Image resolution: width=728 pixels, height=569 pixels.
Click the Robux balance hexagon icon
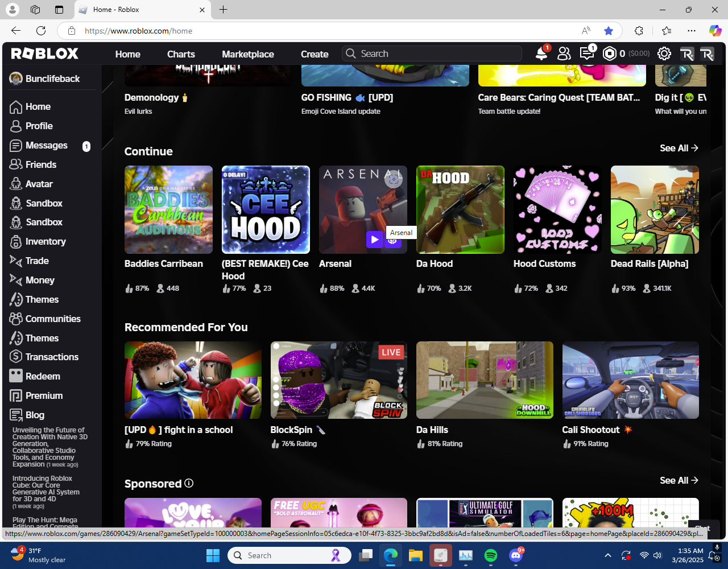(610, 53)
